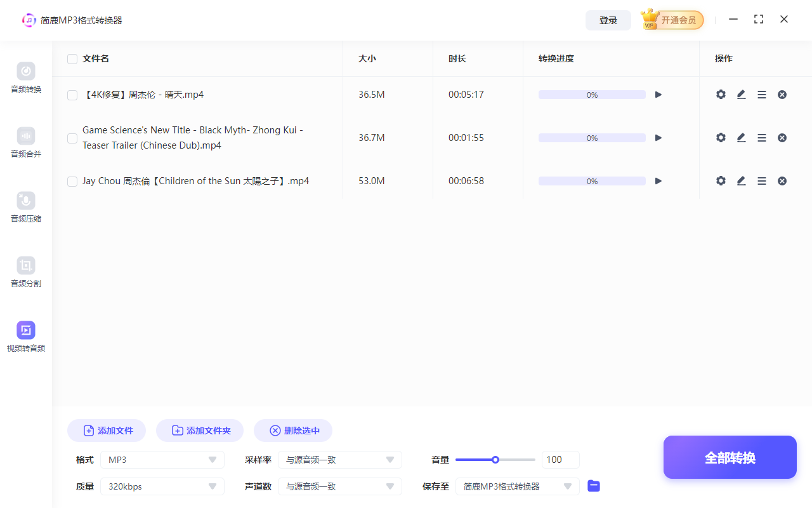Check the Black Myth Zhong Kui trailer row
812x508 pixels.
click(72, 138)
